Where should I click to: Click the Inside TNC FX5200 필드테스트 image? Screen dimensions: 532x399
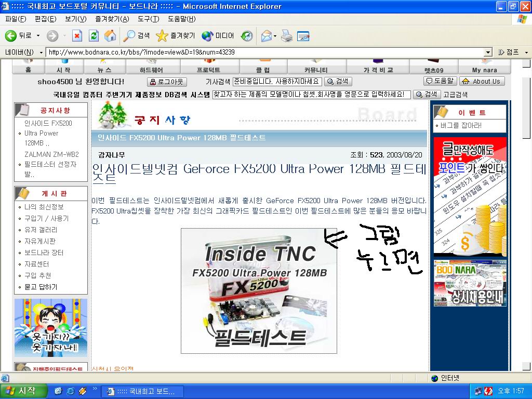coord(259,291)
